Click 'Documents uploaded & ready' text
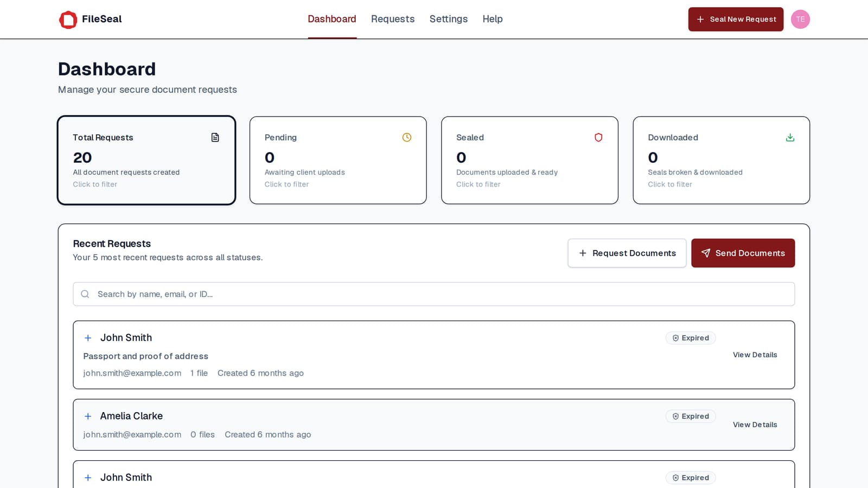 [507, 172]
